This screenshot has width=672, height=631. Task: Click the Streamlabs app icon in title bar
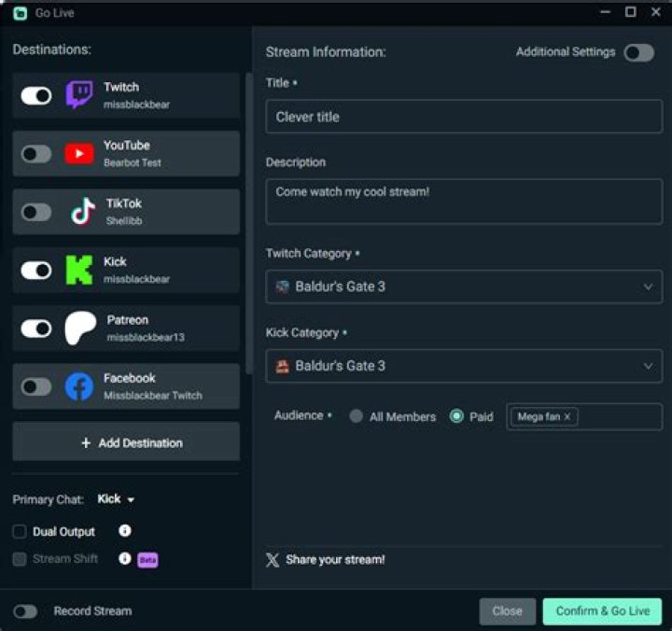pyautogui.click(x=21, y=13)
